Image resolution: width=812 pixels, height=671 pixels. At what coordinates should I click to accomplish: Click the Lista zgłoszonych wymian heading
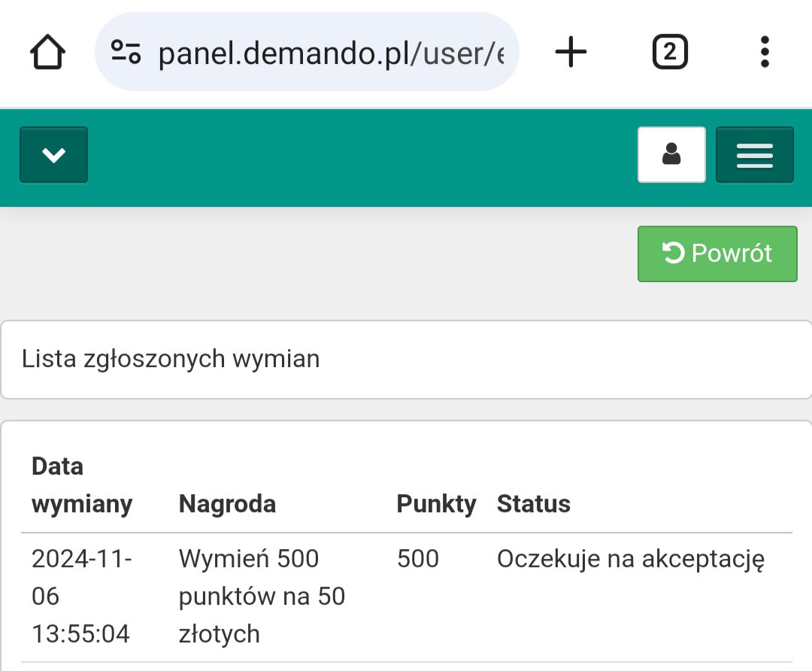[x=171, y=359]
